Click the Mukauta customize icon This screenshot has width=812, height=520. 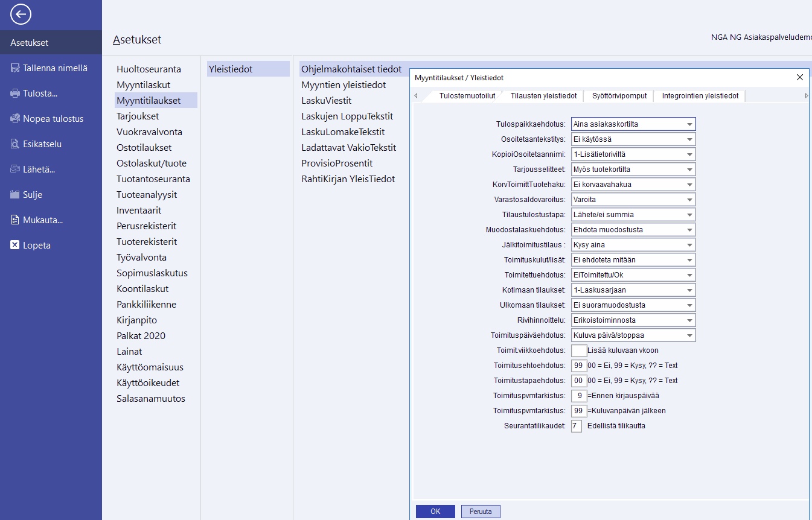pyautogui.click(x=15, y=220)
